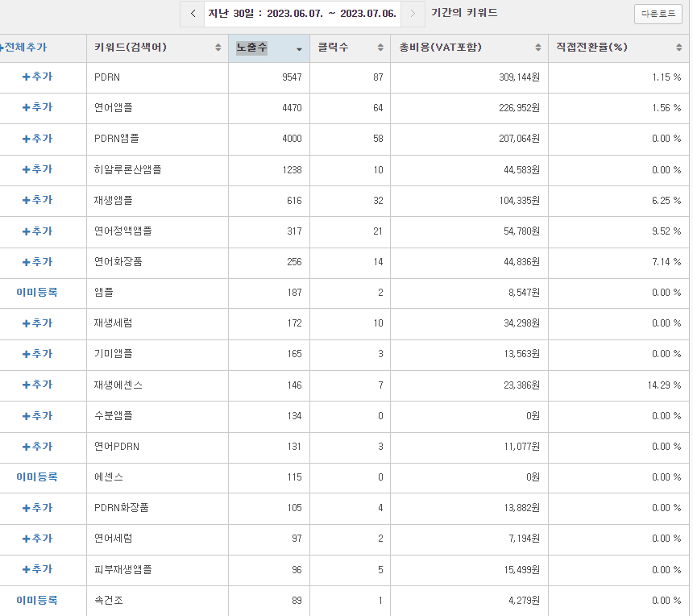Go to next date period arrow
The image size is (693, 616).
pos(413,14)
